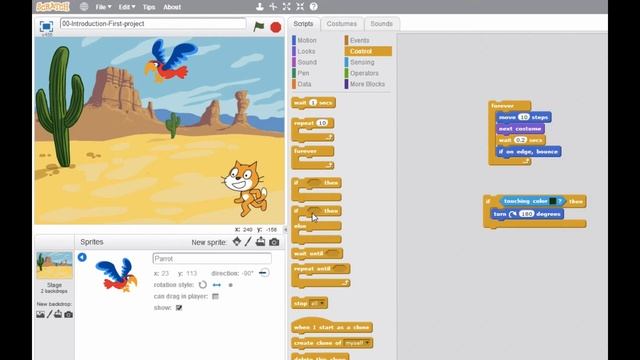Screen dimensions: 640x360
Task: Click if on edge, bounce block
Action: tap(529, 151)
